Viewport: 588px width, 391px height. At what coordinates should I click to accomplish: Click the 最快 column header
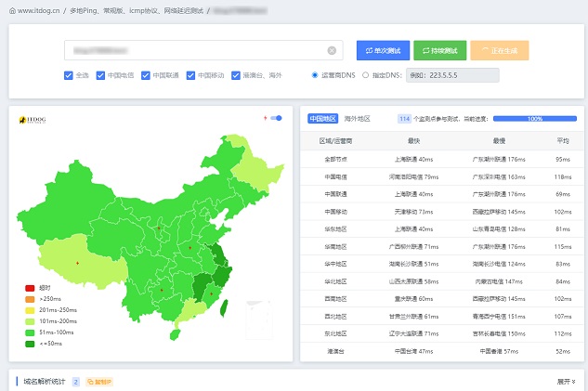point(413,141)
